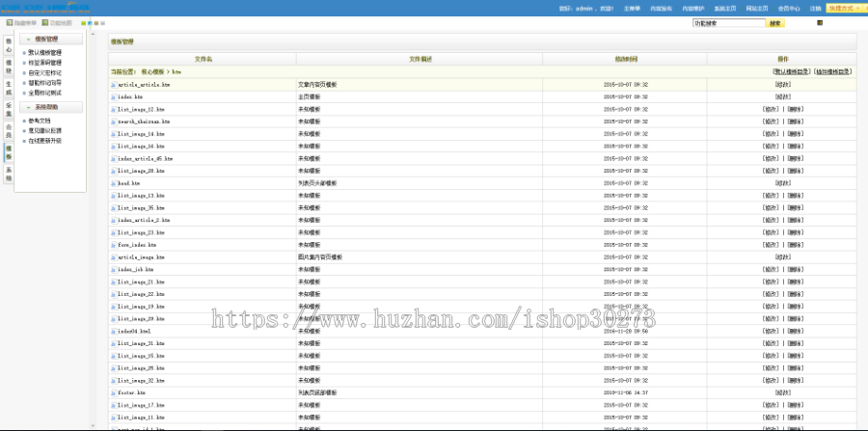Click the file icon beside list_image_35.htm
Image resolution: width=868 pixels, height=431 pixels.
point(114,208)
